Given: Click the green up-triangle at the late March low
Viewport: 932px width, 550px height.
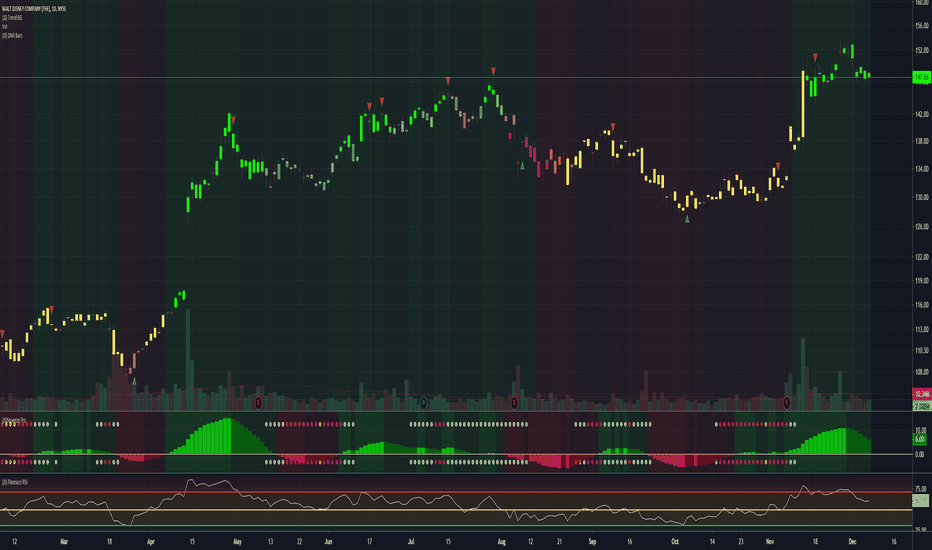Looking at the screenshot, I should 134,381.
